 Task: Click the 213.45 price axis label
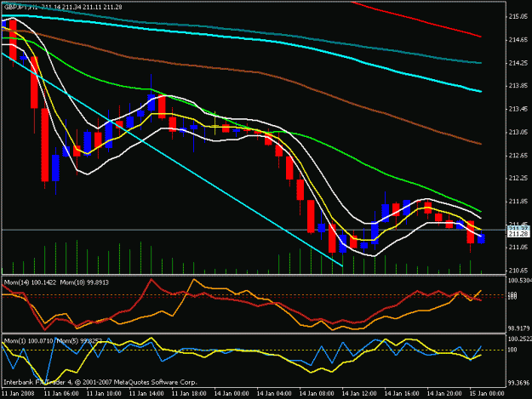coord(518,109)
